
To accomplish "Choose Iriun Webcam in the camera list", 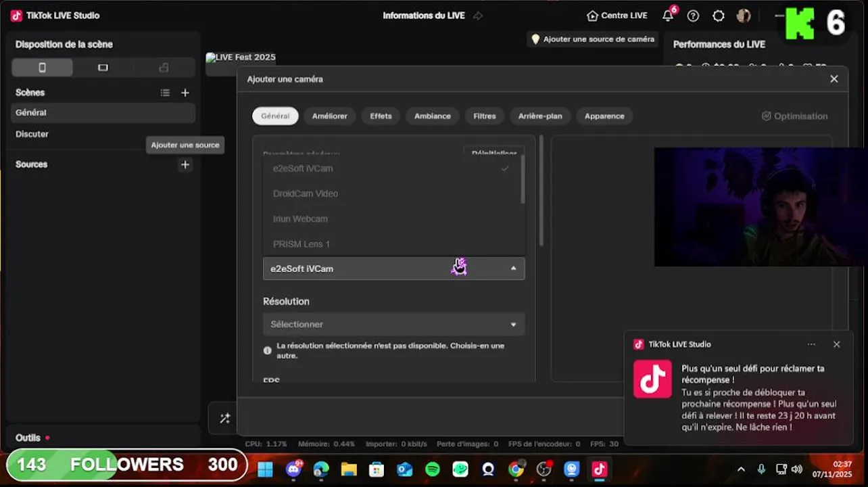I will point(392,219).
